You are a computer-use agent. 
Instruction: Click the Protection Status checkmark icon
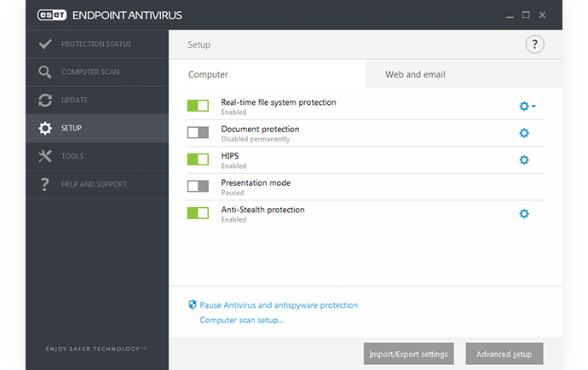pyautogui.click(x=45, y=43)
